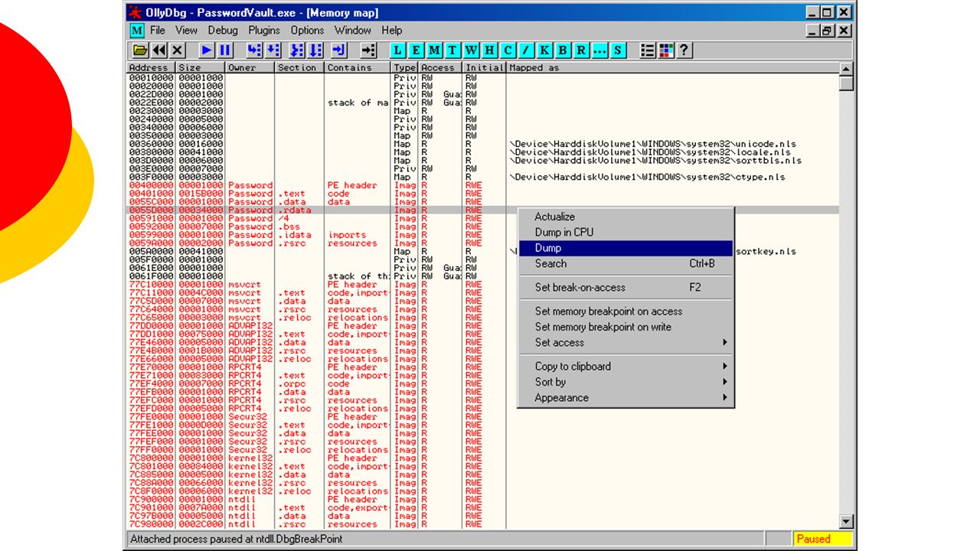Open the appearance colors grid icon
Image resolution: width=980 pixels, height=551 pixels.
pos(666,51)
